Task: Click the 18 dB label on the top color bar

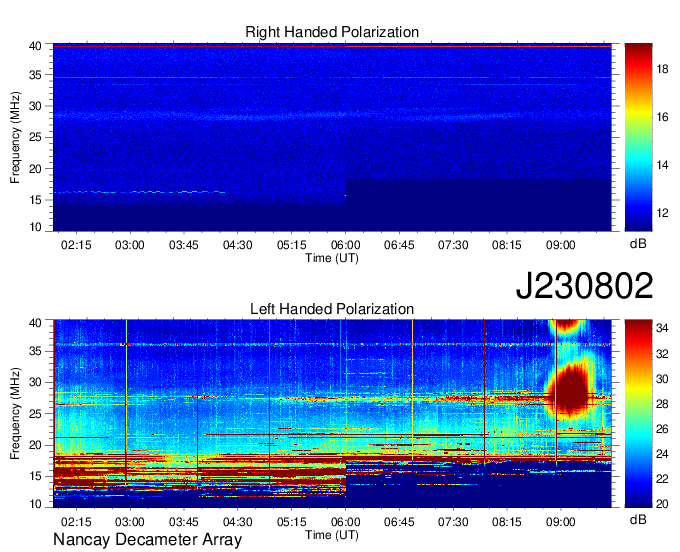Action: coord(662,69)
